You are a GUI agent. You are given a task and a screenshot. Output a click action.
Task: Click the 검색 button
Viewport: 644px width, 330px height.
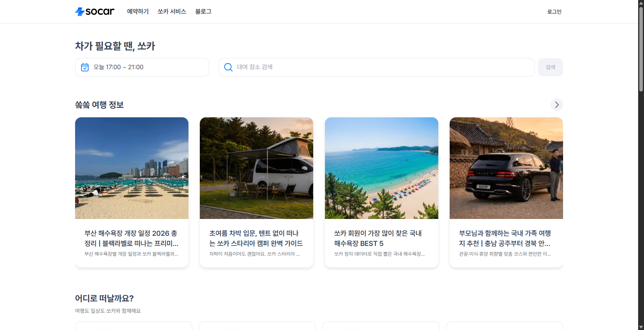pyautogui.click(x=551, y=67)
